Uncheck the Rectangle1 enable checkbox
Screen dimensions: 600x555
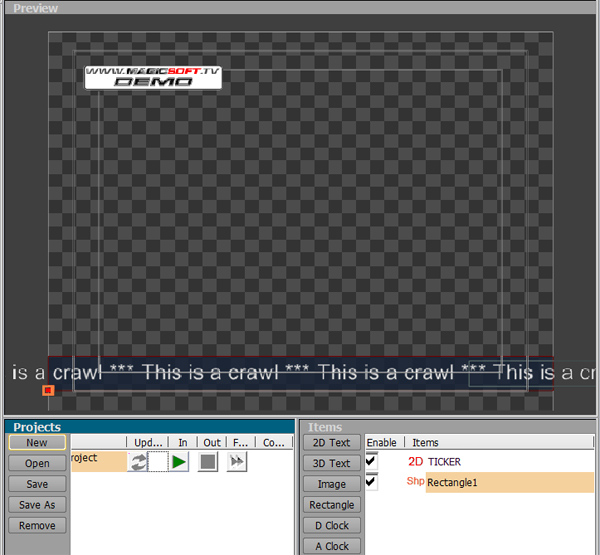click(x=371, y=482)
